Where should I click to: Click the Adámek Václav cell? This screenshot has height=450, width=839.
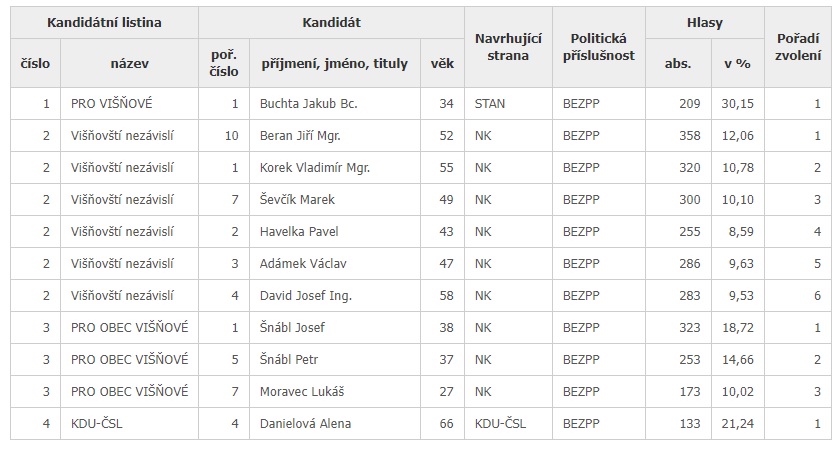point(335,264)
